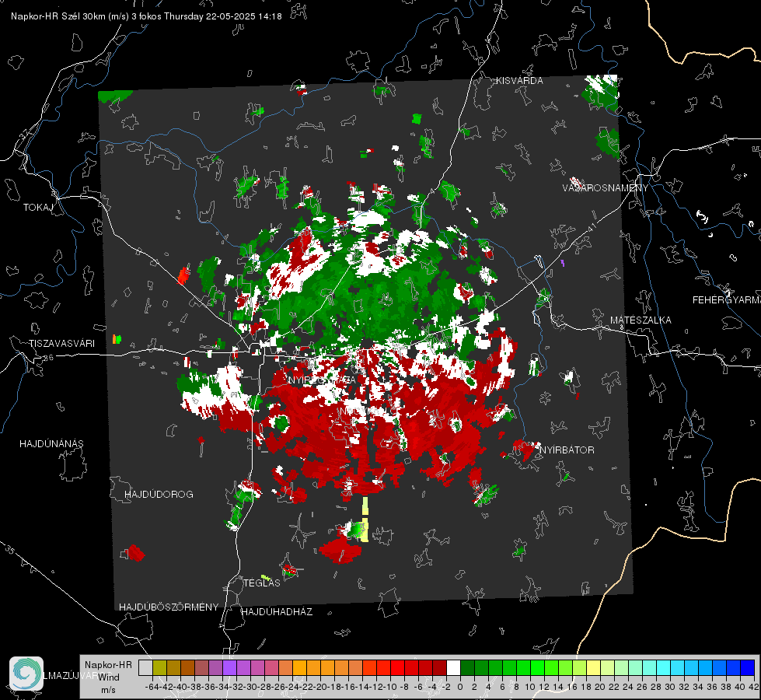Pick the orange swatch between -24 and -22
Image resolution: width=761 pixels, height=700 pixels.
click(299, 667)
